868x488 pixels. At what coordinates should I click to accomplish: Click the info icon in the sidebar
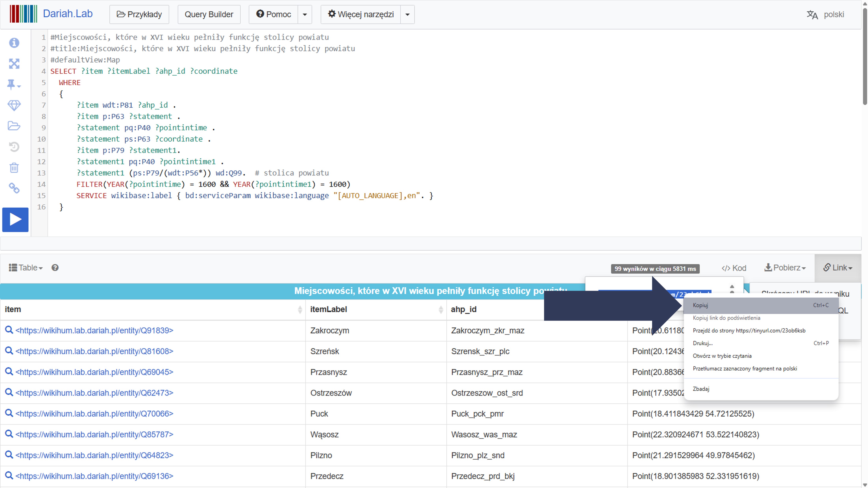14,43
